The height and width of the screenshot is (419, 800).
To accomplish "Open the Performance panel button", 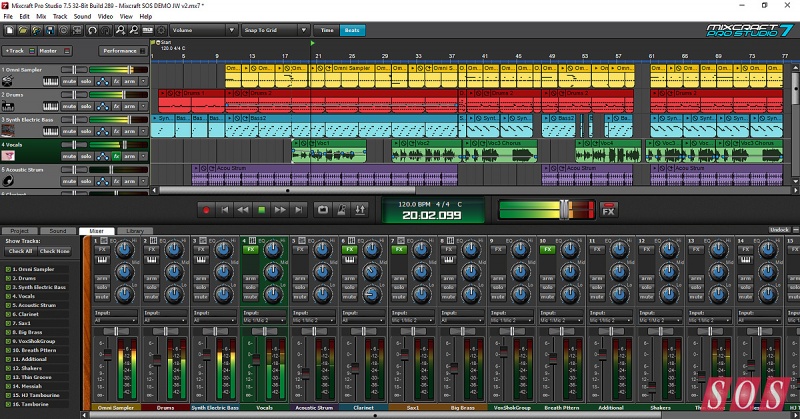I will [x=123, y=51].
